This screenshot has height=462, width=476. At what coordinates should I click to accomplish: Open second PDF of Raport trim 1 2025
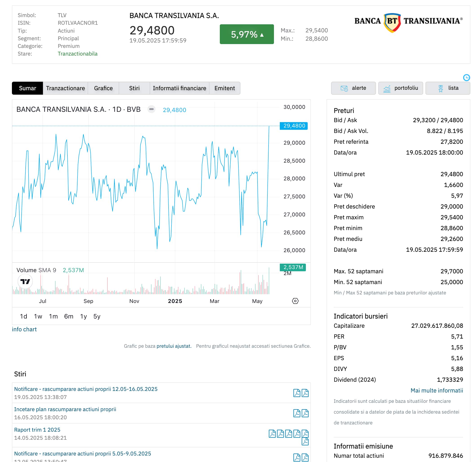point(280,433)
